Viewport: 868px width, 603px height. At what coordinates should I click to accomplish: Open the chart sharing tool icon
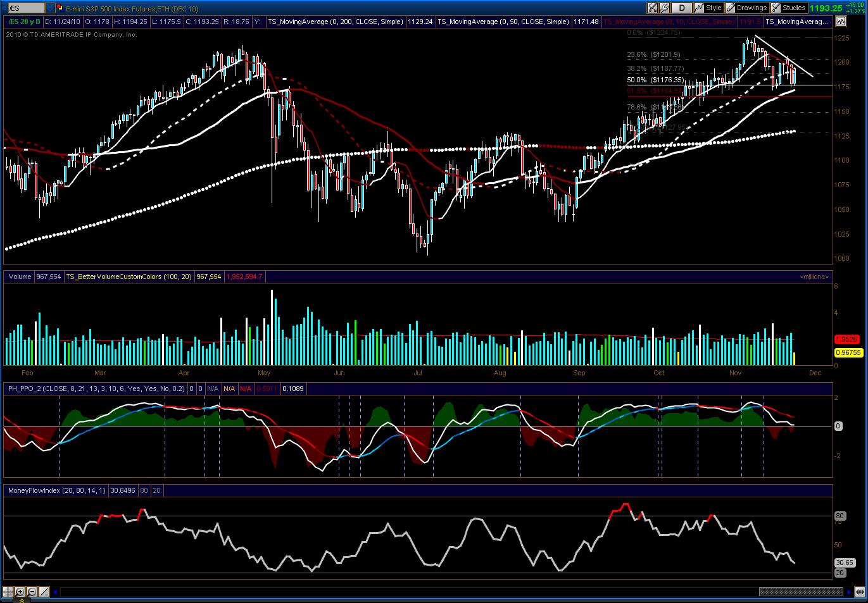pos(652,8)
